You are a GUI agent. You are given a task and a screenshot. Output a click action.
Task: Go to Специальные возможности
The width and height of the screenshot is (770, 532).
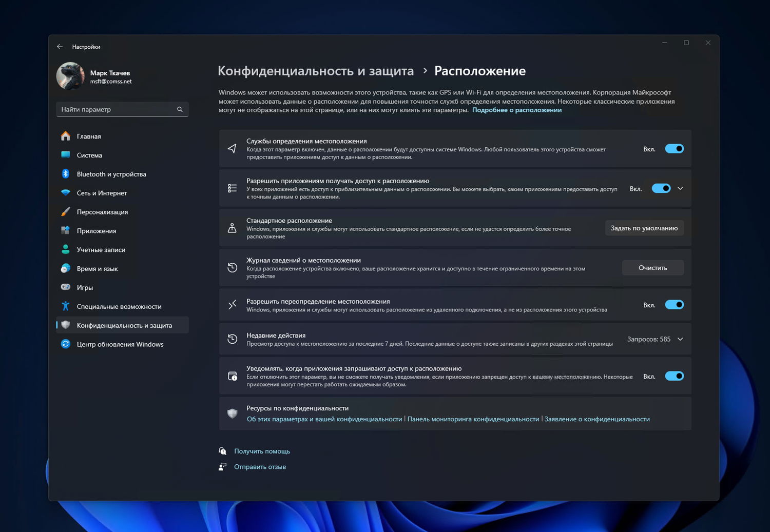point(122,306)
